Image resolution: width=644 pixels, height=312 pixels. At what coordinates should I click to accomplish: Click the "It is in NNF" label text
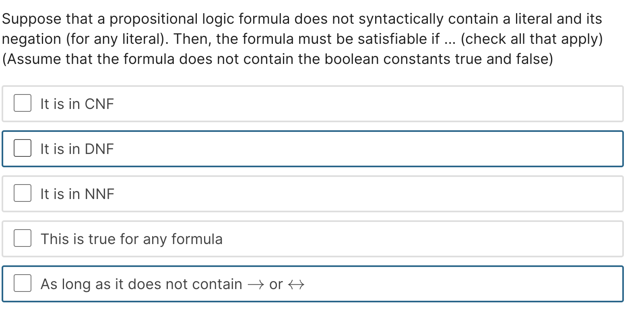77,193
